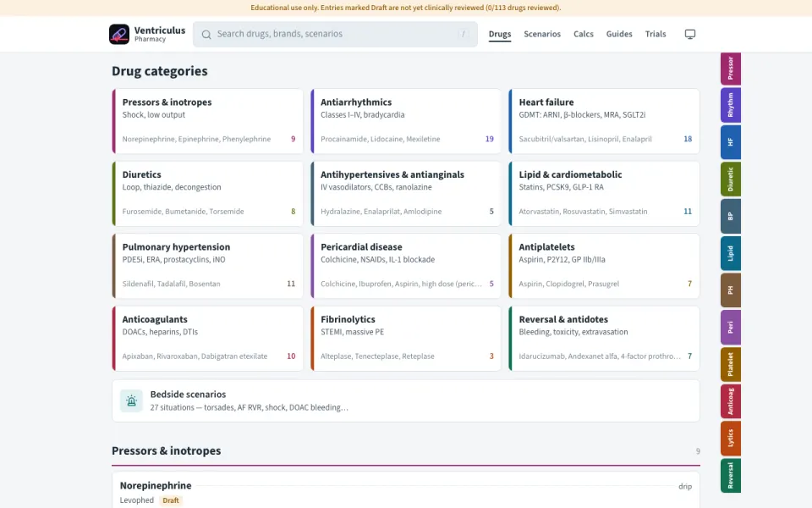The image size is (812, 508).
Task: Open the Calcs nav tab
Action: coord(583,34)
